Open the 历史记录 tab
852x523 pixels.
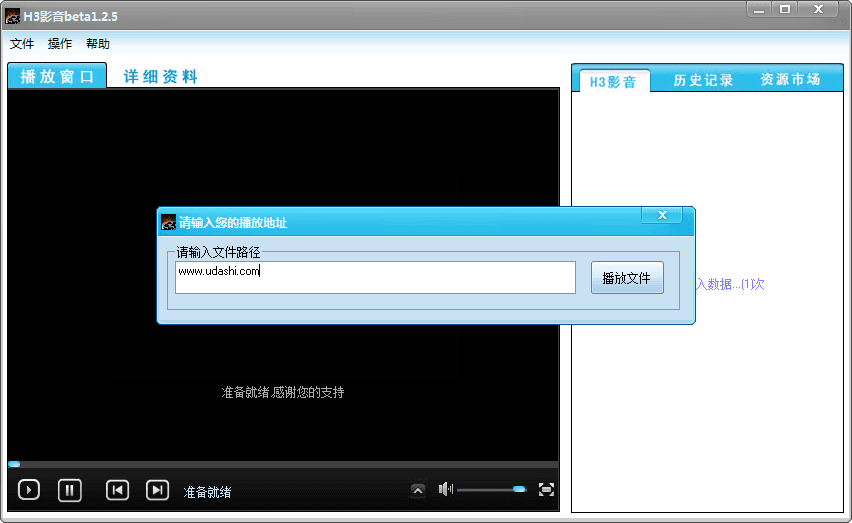[703, 81]
